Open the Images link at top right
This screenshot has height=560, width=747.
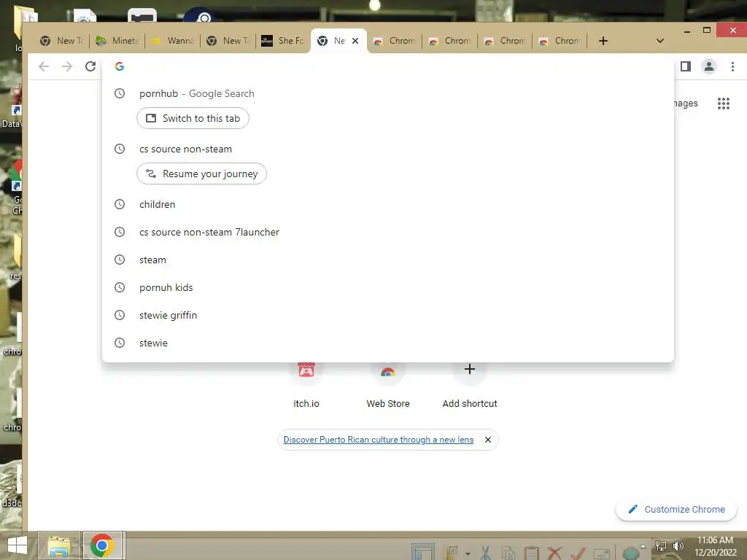(x=686, y=104)
